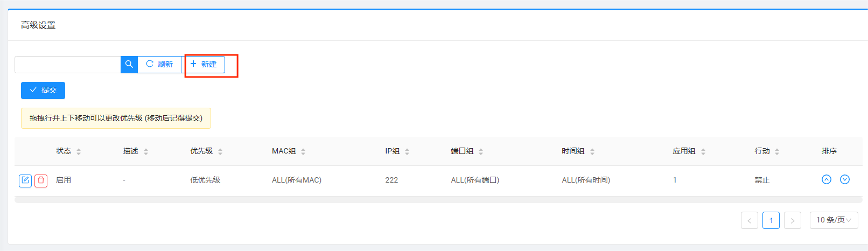
Task: Go to the next page of results
Action: point(792,220)
